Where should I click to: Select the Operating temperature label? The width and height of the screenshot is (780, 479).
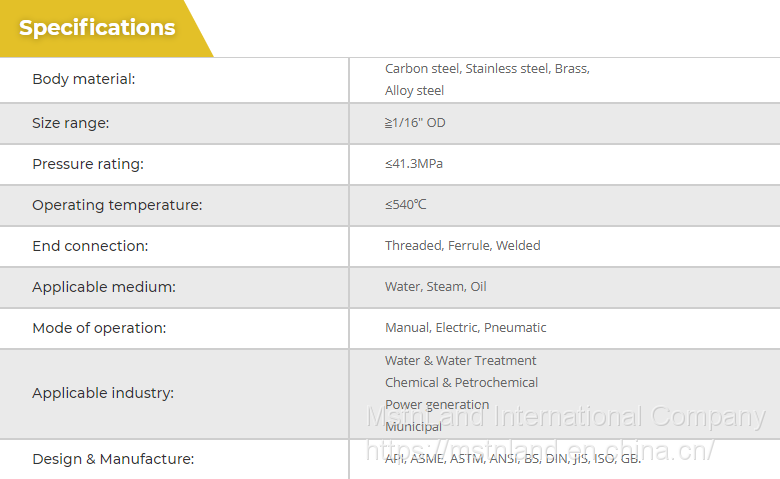[117, 205]
